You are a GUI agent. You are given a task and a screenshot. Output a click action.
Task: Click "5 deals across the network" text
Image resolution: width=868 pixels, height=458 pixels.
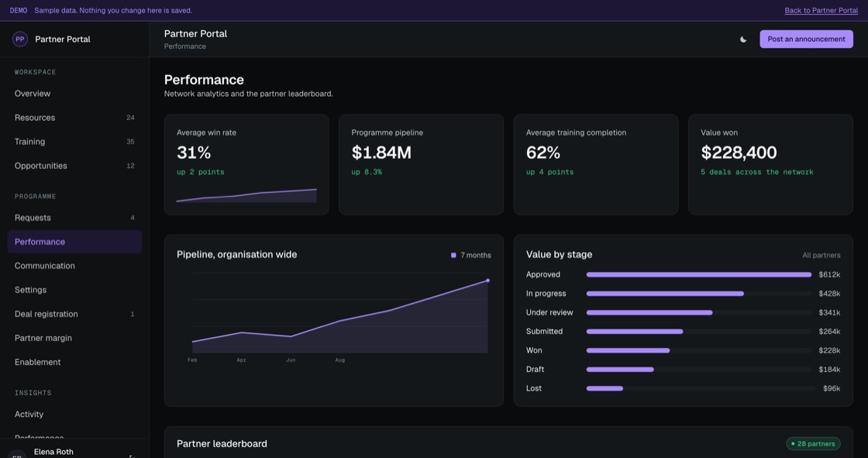[x=756, y=172]
